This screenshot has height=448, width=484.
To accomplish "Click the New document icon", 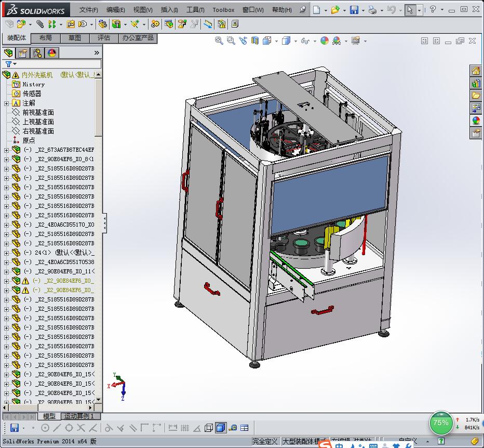I will tap(316, 10).
